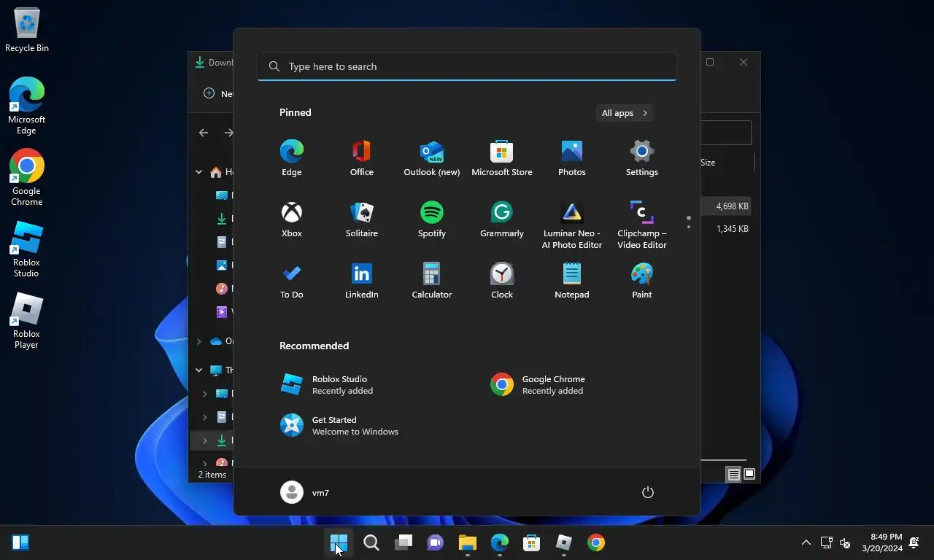Select Roblox Studio desktop shortcut

[x=27, y=249]
